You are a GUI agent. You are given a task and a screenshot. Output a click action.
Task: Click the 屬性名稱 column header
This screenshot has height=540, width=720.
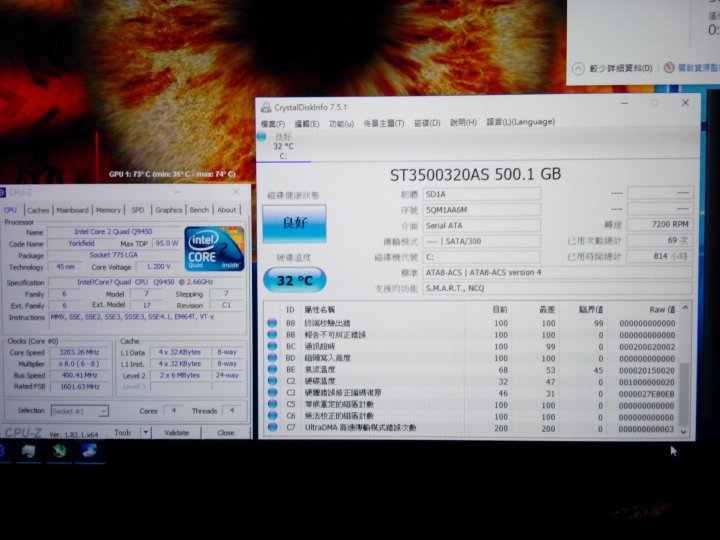tap(320, 310)
